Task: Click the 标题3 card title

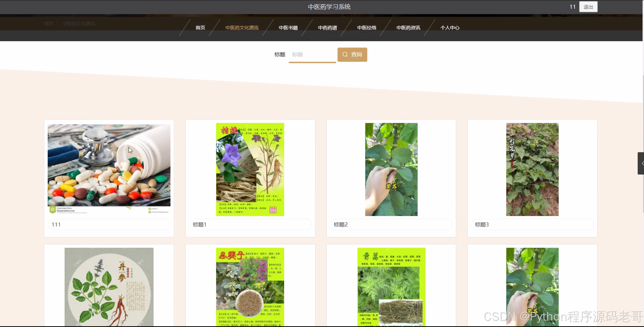Action: point(482,225)
